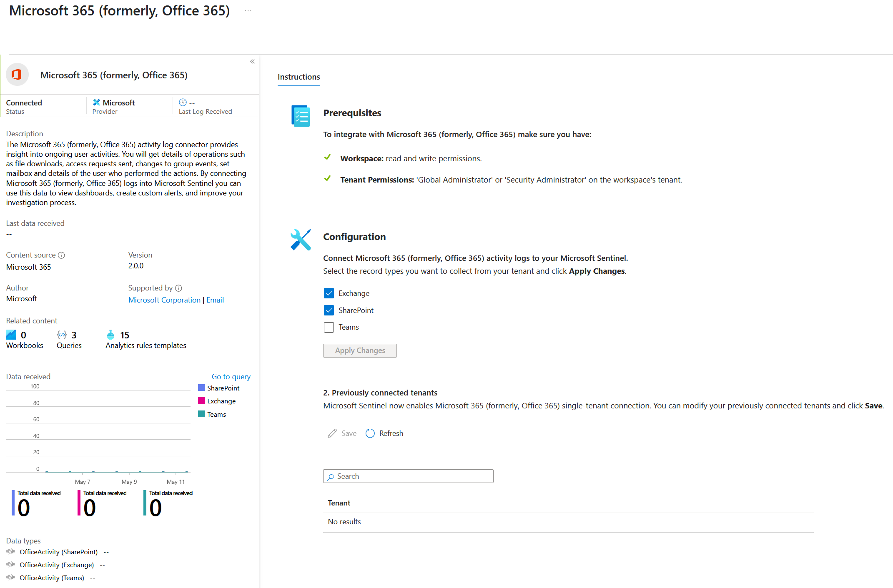The width and height of the screenshot is (893, 588).
Task: Click the SharePoint legend color swatch
Action: (201, 388)
